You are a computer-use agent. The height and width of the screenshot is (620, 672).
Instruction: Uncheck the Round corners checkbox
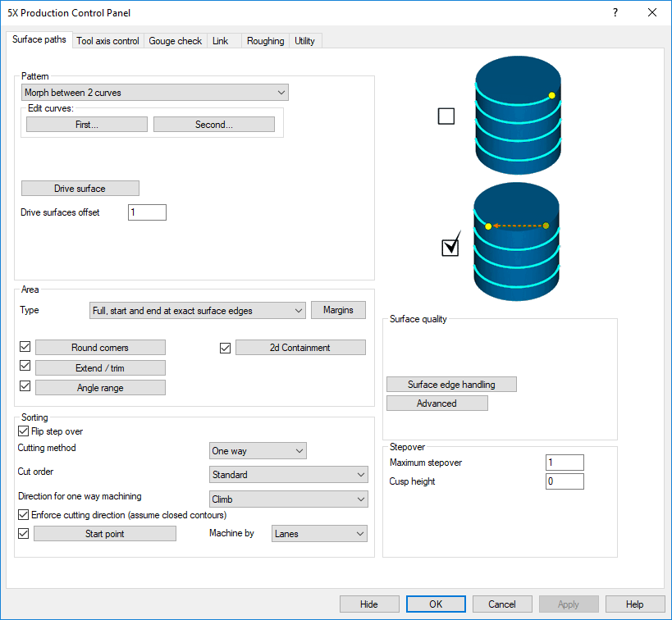25,347
